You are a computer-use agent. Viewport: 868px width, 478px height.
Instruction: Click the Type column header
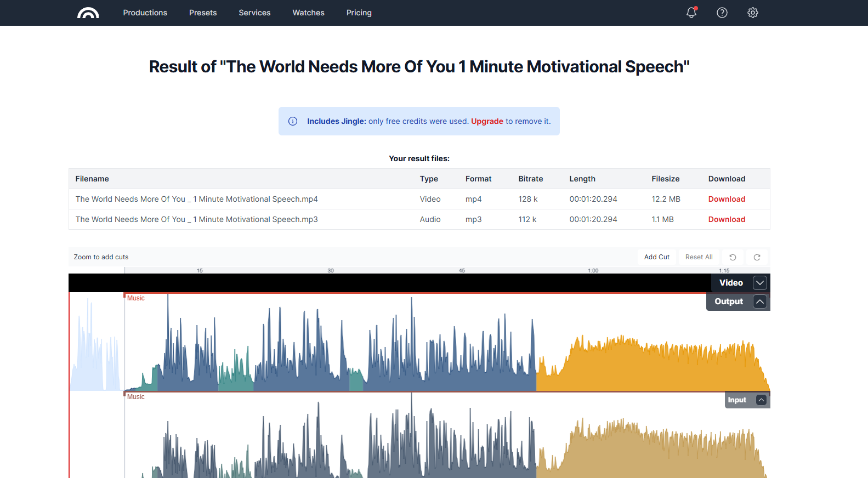pos(429,179)
